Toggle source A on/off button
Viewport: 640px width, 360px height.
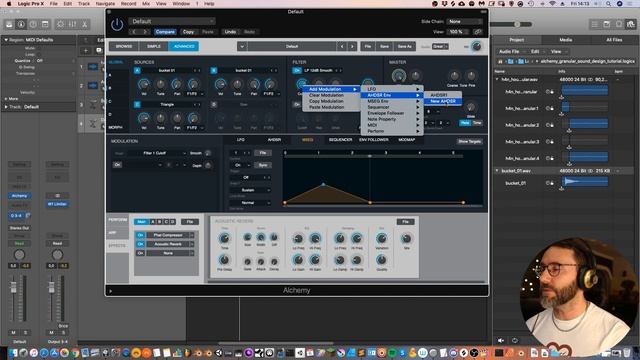[137, 71]
